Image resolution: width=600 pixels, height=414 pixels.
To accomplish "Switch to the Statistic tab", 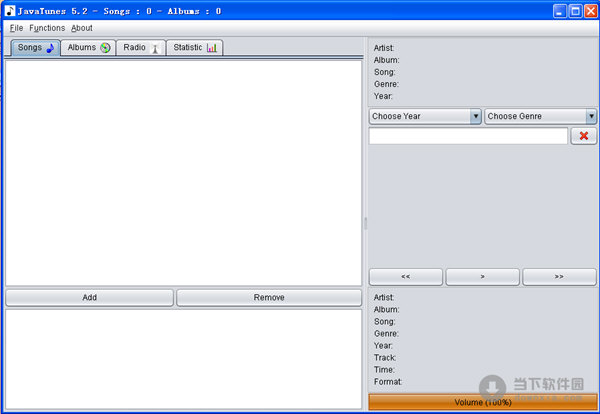I will click(195, 48).
